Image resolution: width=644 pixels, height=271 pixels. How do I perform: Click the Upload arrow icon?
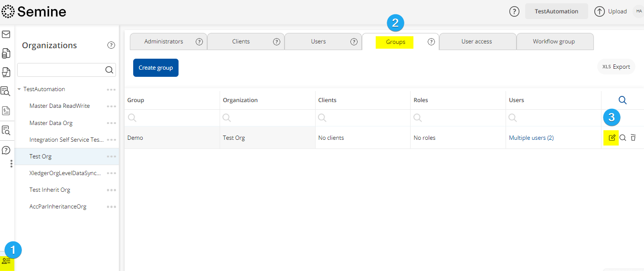599,11
